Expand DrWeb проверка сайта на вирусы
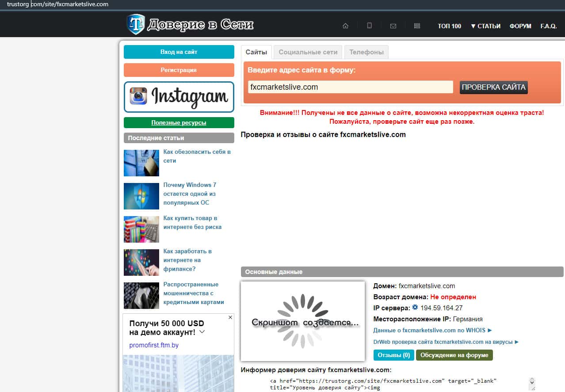Image resolution: width=565 pixels, height=392 pixels. [x=446, y=342]
